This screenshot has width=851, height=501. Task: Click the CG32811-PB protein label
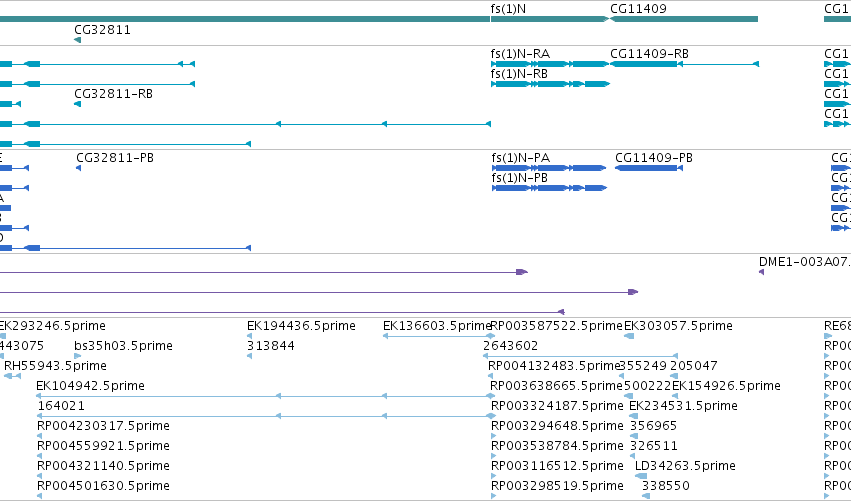click(115, 158)
